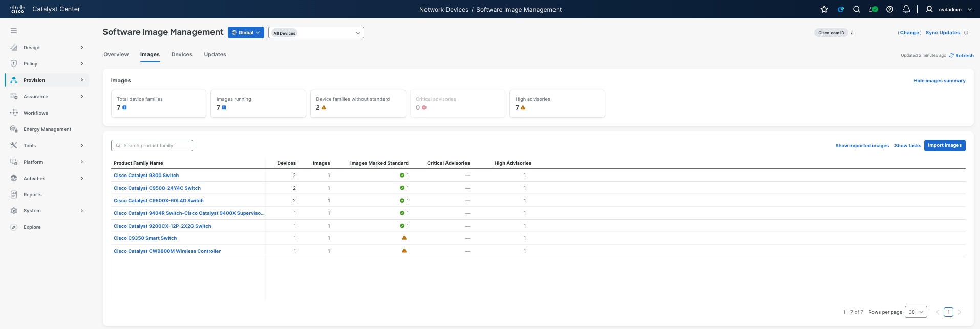This screenshot has width=980, height=329.
Task: Click the Explore compass icon
Action: point(14,227)
